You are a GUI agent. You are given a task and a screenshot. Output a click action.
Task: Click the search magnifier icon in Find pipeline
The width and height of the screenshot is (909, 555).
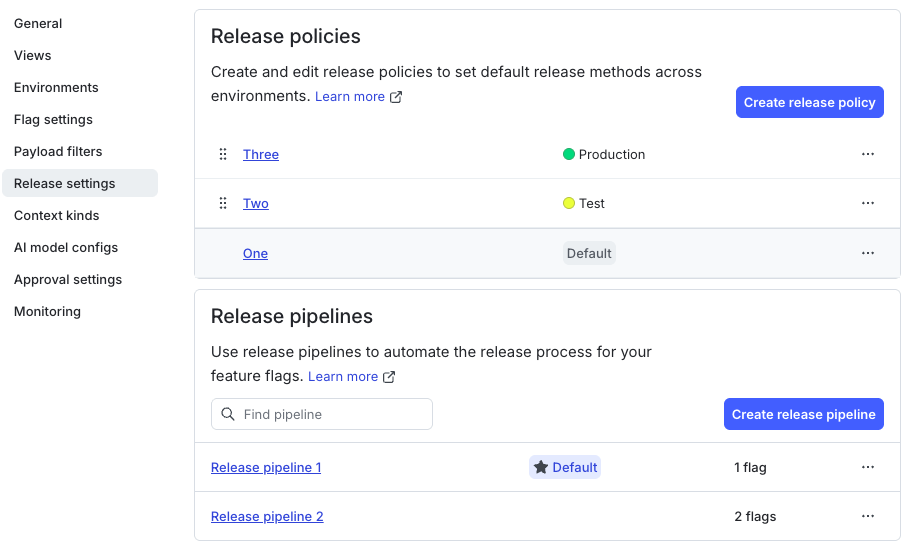[228, 414]
